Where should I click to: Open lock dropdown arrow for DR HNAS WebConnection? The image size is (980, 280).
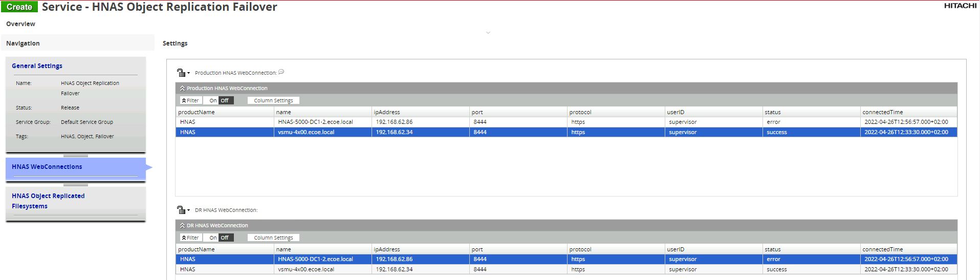pyautogui.click(x=188, y=210)
